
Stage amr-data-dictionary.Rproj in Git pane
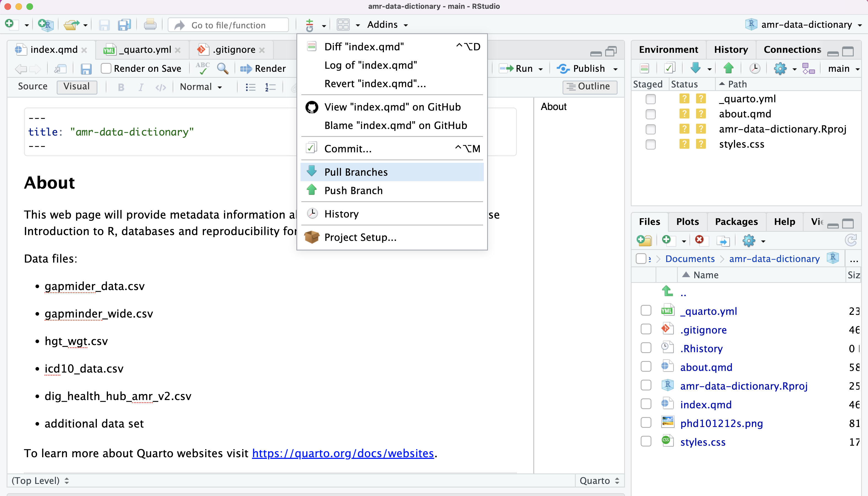651,129
